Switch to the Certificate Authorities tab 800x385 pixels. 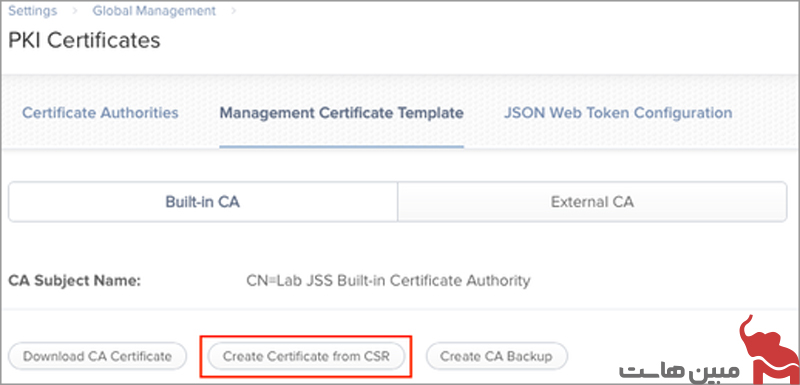click(101, 113)
